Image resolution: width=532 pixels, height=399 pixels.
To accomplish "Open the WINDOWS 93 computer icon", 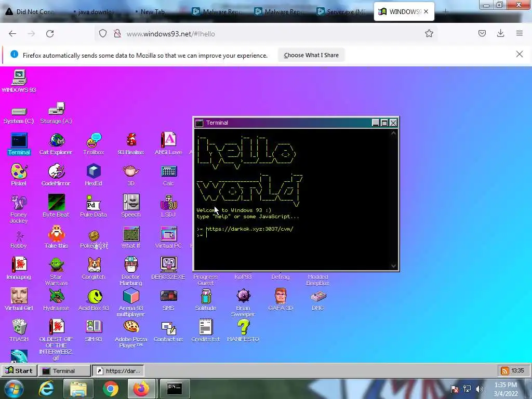I will (19, 81).
